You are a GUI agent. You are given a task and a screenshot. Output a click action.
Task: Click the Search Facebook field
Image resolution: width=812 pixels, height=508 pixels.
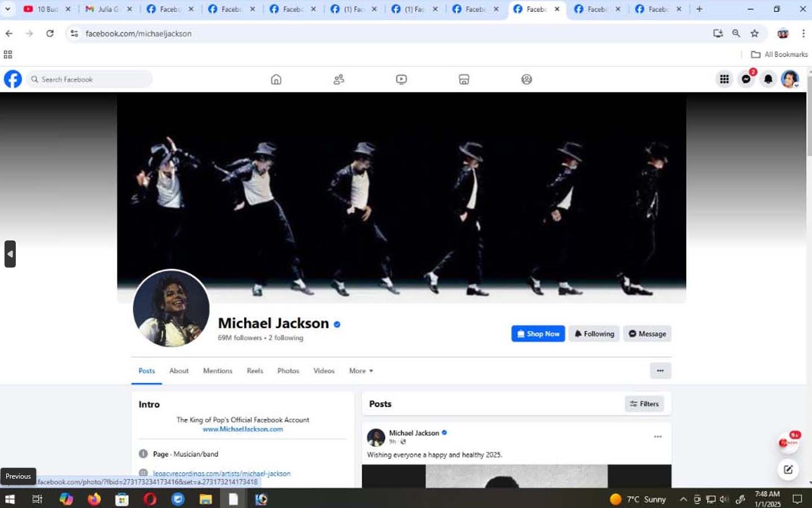pyautogui.click(x=90, y=79)
